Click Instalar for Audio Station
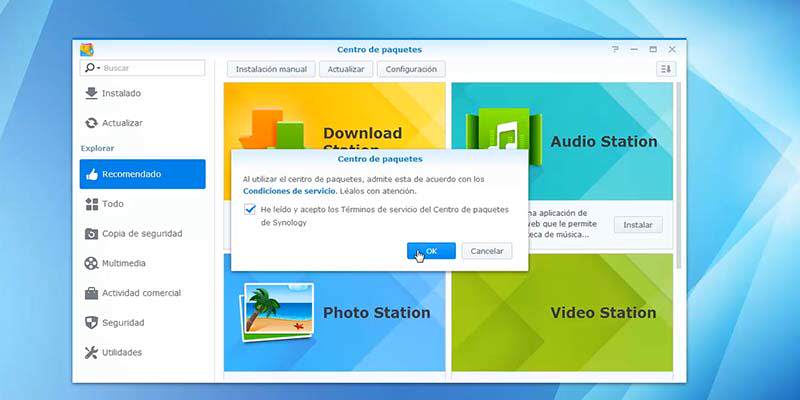This screenshot has width=800, height=400. point(638,225)
